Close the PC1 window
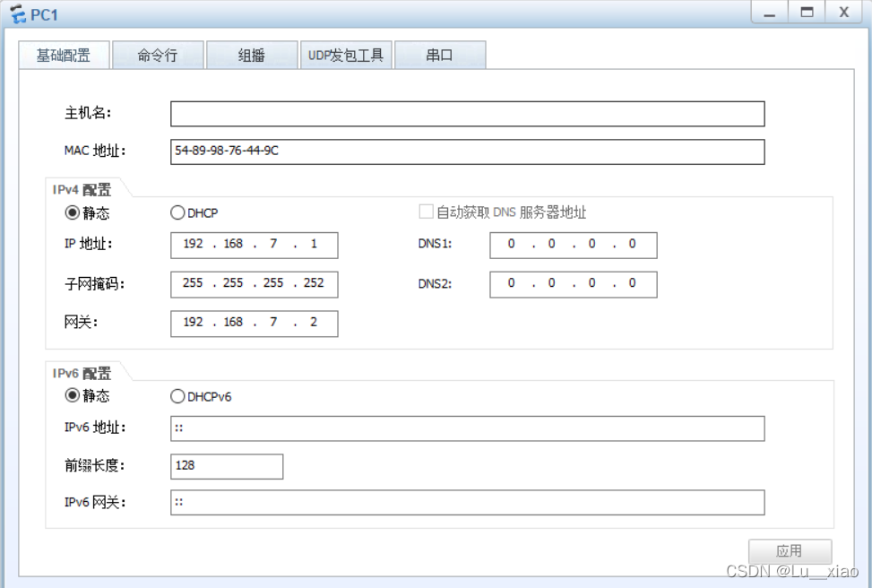The height and width of the screenshot is (588, 872). point(844,13)
